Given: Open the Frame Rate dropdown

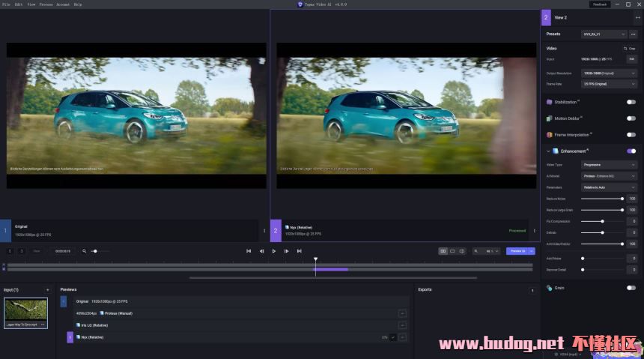Looking at the screenshot, I should point(609,84).
